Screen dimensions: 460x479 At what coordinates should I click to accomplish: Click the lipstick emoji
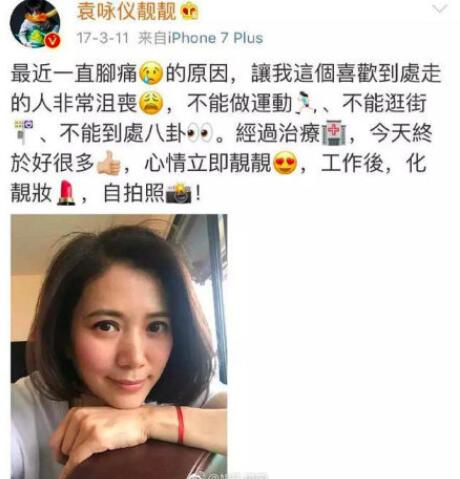pos(66,193)
